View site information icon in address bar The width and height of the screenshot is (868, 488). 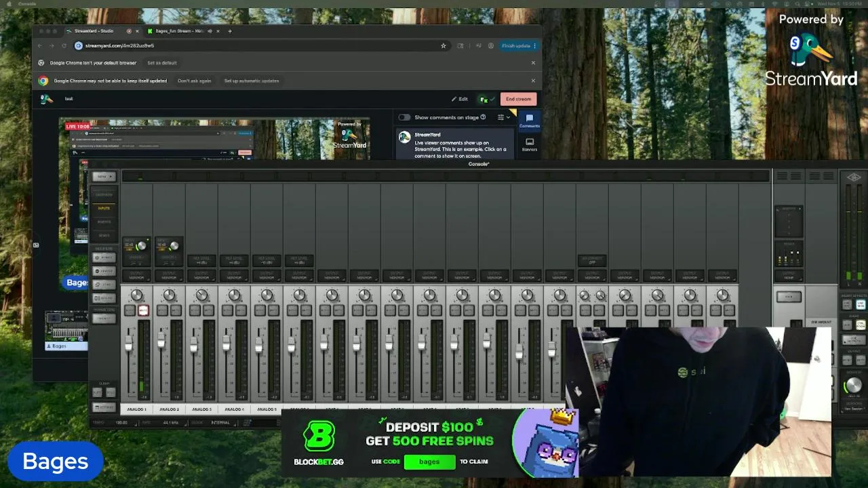point(79,46)
